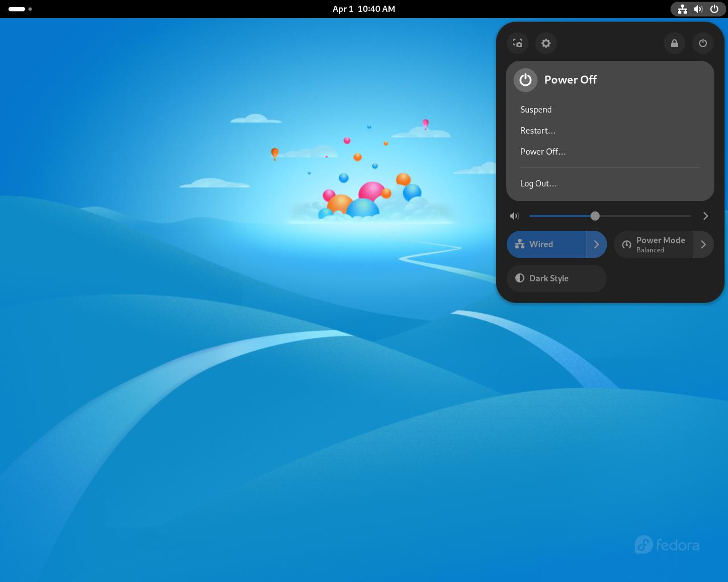The height and width of the screenshot is (582, 728).
Task: Mute audio via the speaker icon by slider
Action: 515,216
